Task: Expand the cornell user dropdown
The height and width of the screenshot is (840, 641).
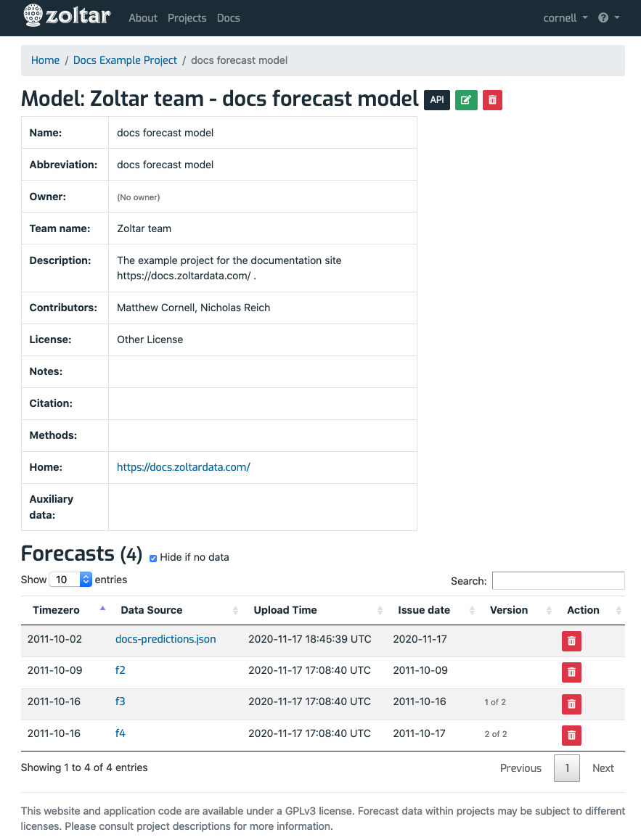Action: tap(566, 17)
